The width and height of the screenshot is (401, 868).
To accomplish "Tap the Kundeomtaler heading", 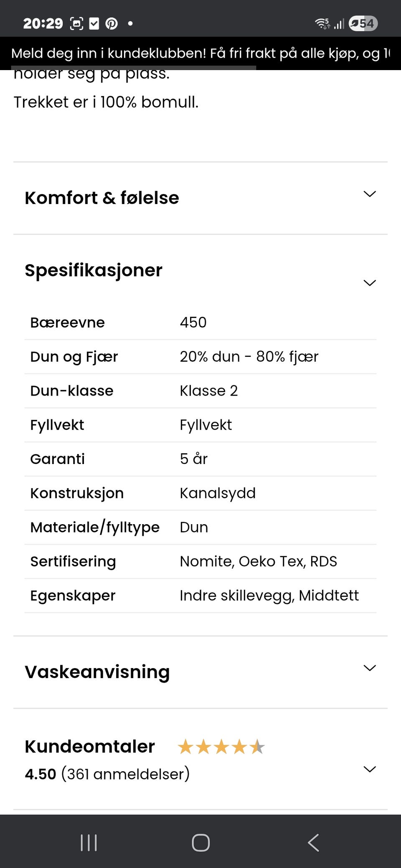I will (90, 747).
